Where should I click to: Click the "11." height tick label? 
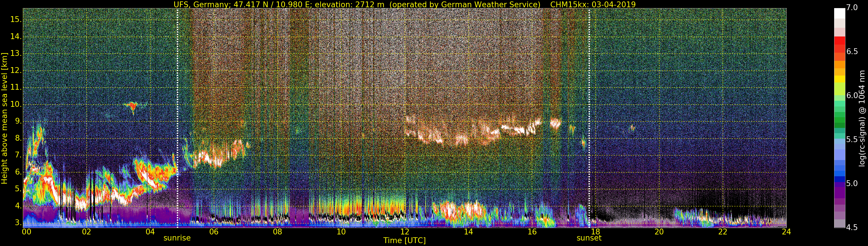(16, 87)
